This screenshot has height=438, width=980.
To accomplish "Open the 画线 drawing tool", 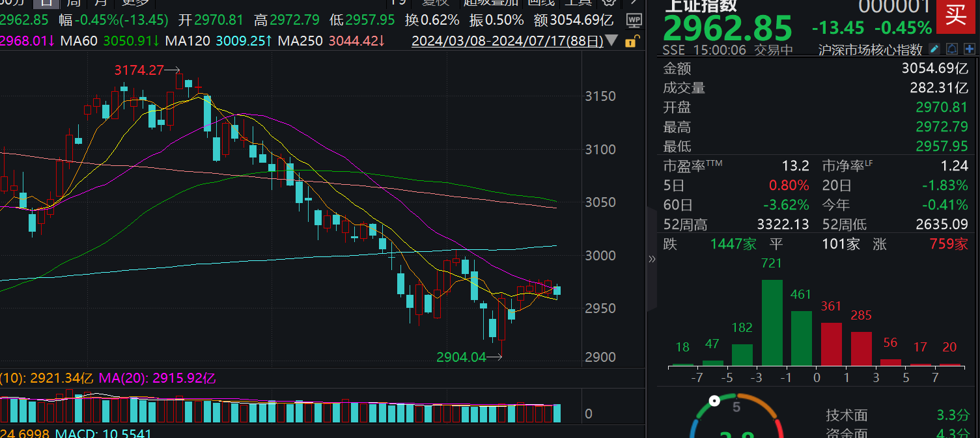I will coord(540,2).
